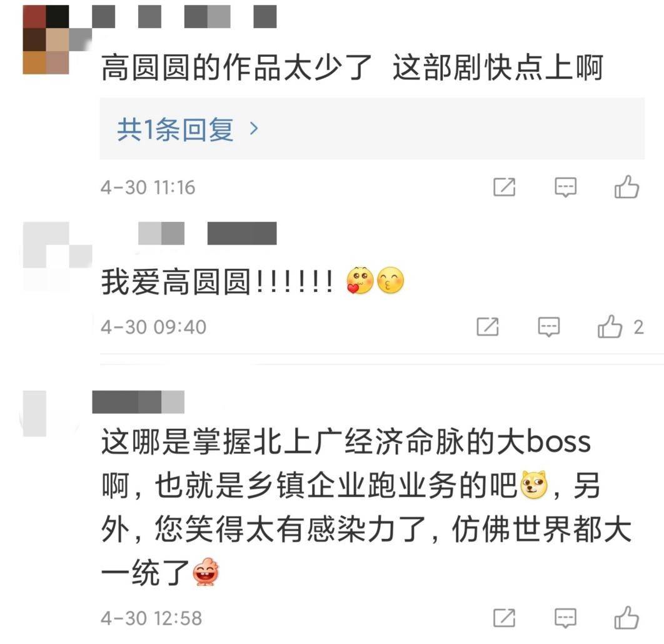This screenshot has height=644, width=664.
Task: Open the 共1条回复 replies link
Action: [x=175, y=129]
